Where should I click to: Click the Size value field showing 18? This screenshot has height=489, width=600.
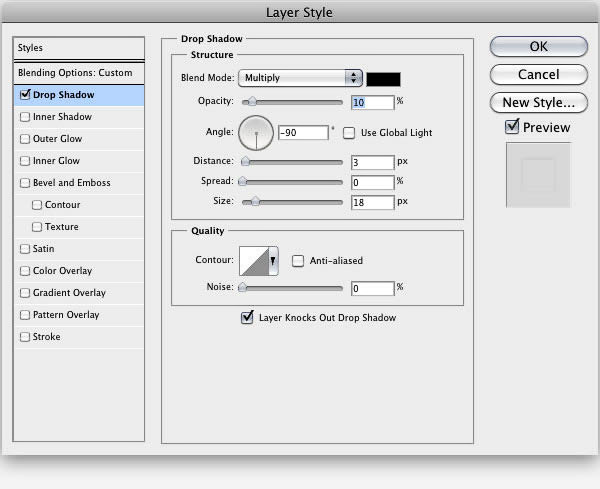pos(372,202)
